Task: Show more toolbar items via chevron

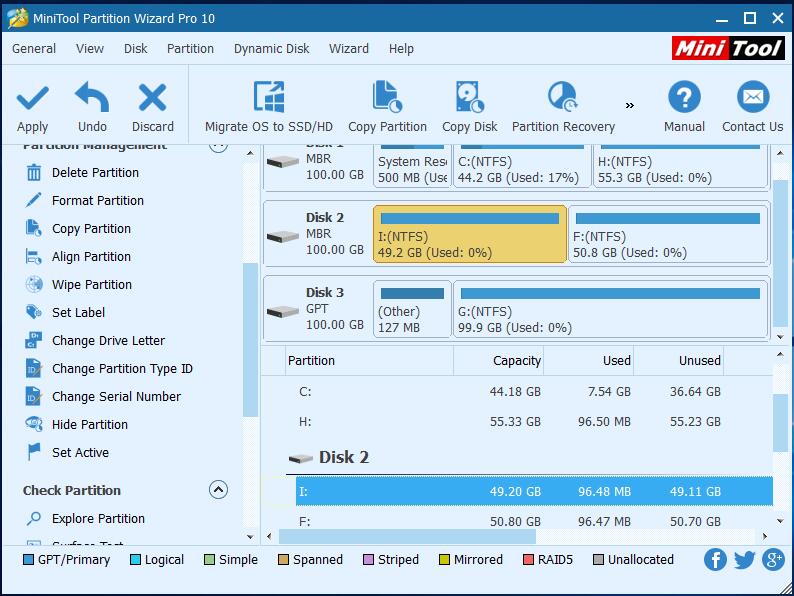Action: [x=629, y=105]
